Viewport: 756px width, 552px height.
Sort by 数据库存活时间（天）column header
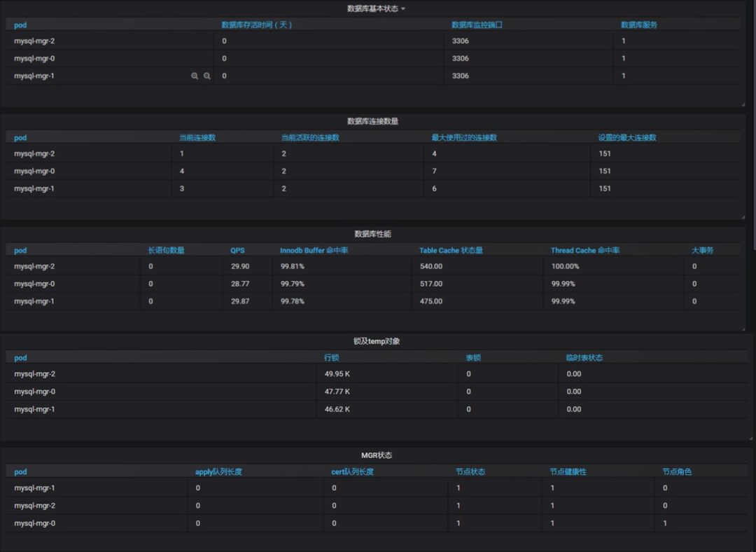pos(257,25)
